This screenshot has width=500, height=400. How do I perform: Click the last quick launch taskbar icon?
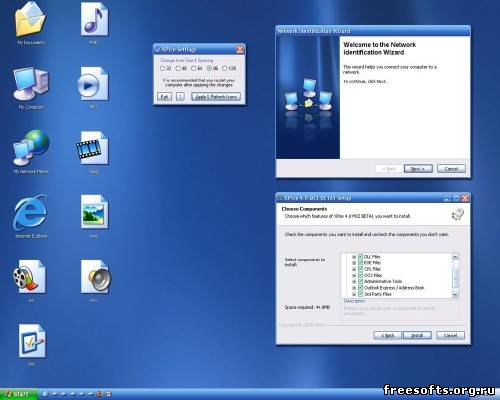click(x=108, y=394)
